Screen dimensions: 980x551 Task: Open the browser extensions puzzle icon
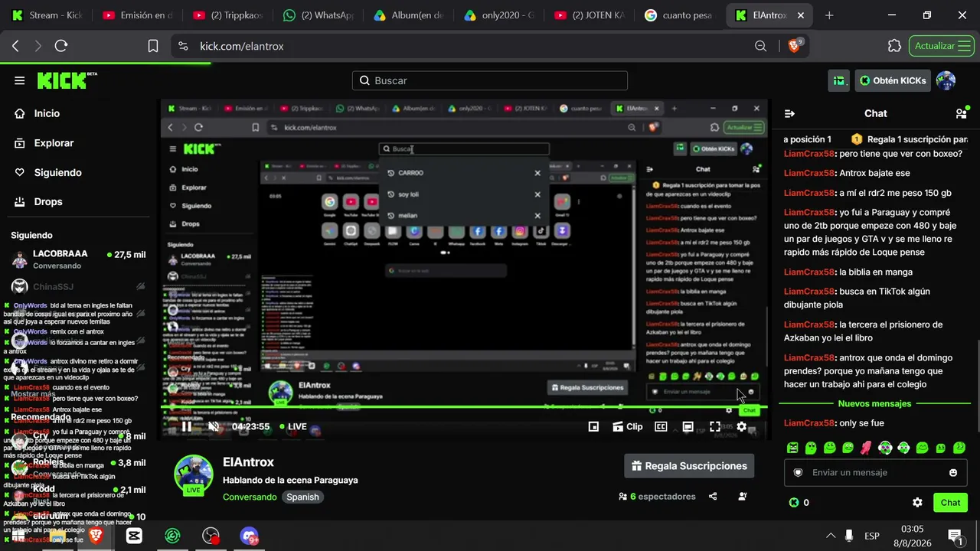[x=894, y=46]
